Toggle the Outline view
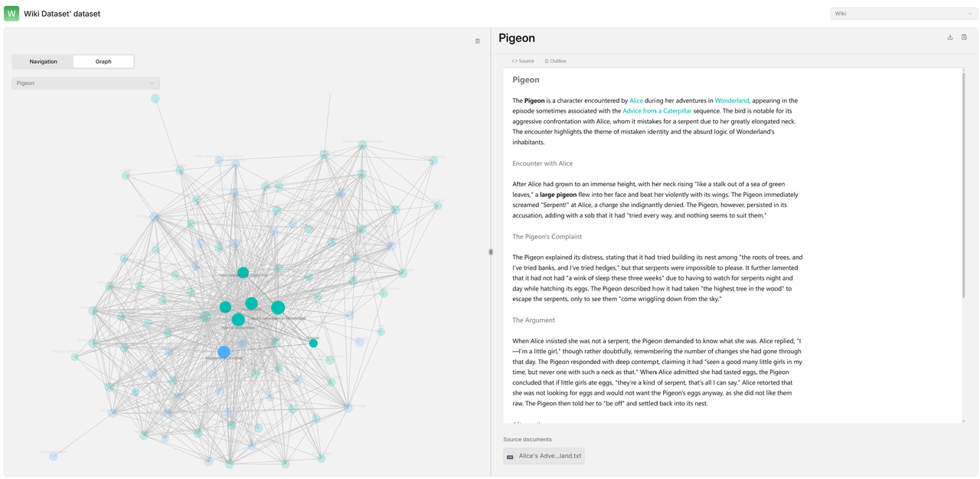 tap(556, 61)
